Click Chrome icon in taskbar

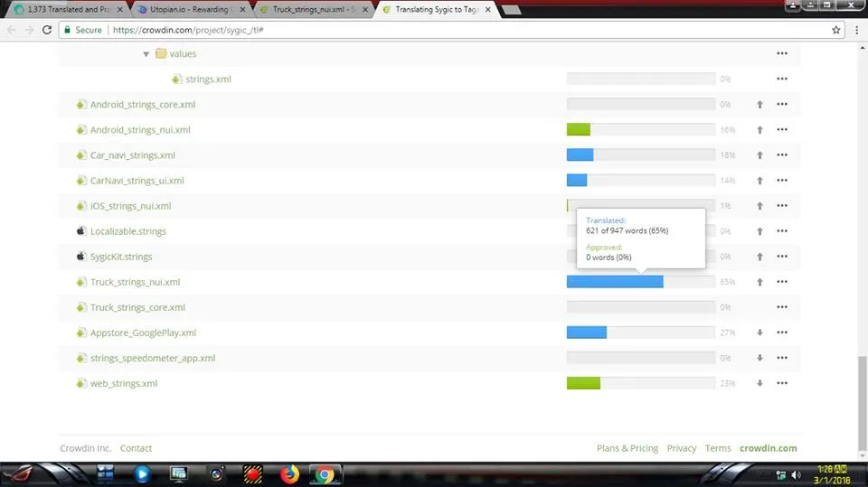[x=325, y=474]
